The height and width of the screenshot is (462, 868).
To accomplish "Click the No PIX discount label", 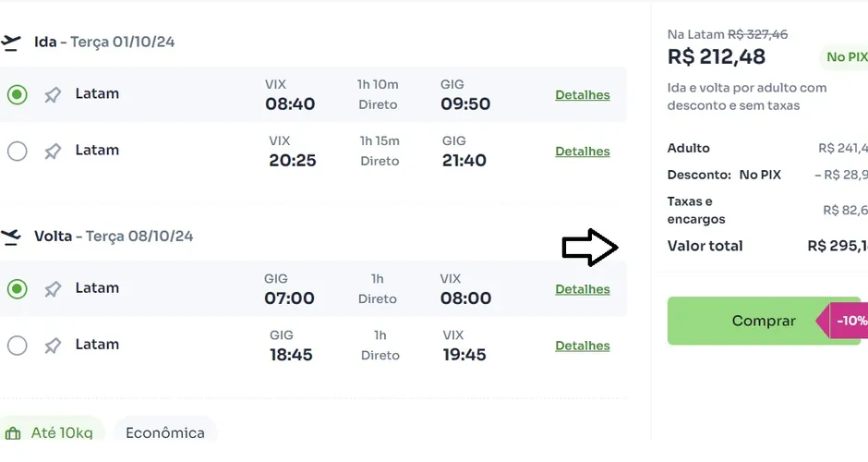I will click(845, 57).
